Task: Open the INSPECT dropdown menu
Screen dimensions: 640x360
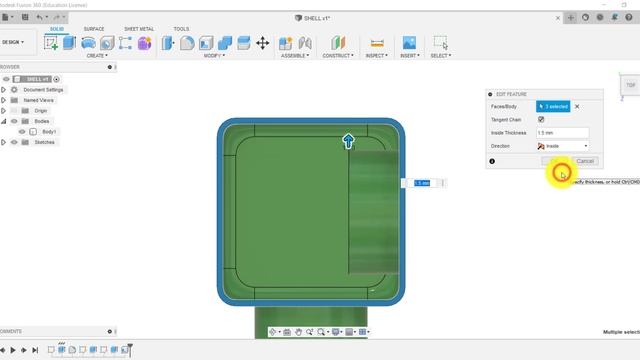Action: 377,56
